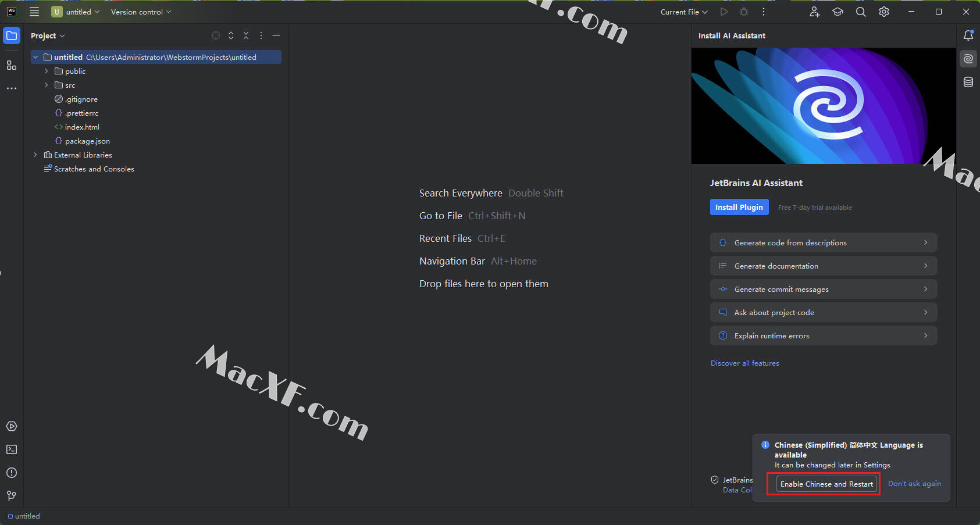The width and height of the screenshot is (980, 525).
Task: Select Scratches and Consoles
Action: tap(89, 169)
